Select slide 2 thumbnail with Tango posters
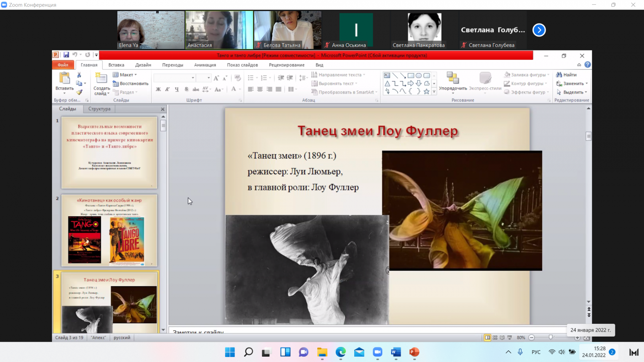 tap(109, 230)
